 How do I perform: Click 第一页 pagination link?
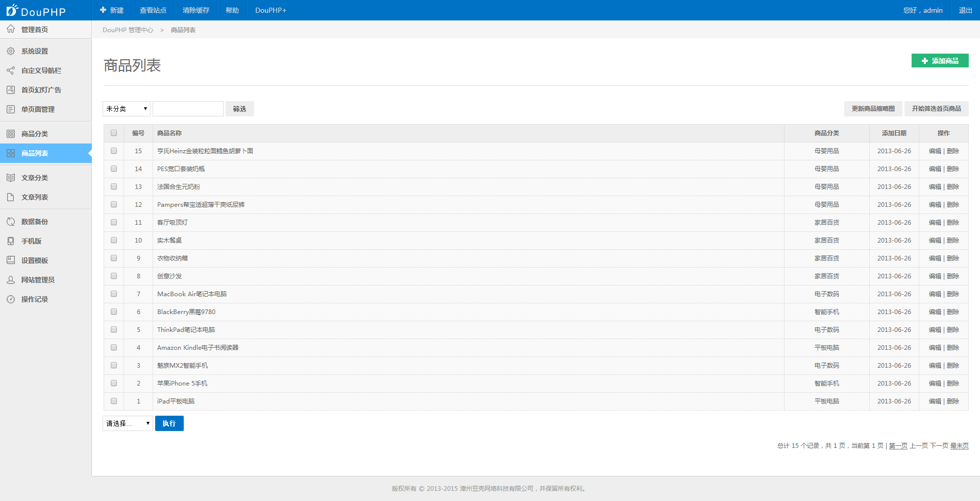(898, 446)
